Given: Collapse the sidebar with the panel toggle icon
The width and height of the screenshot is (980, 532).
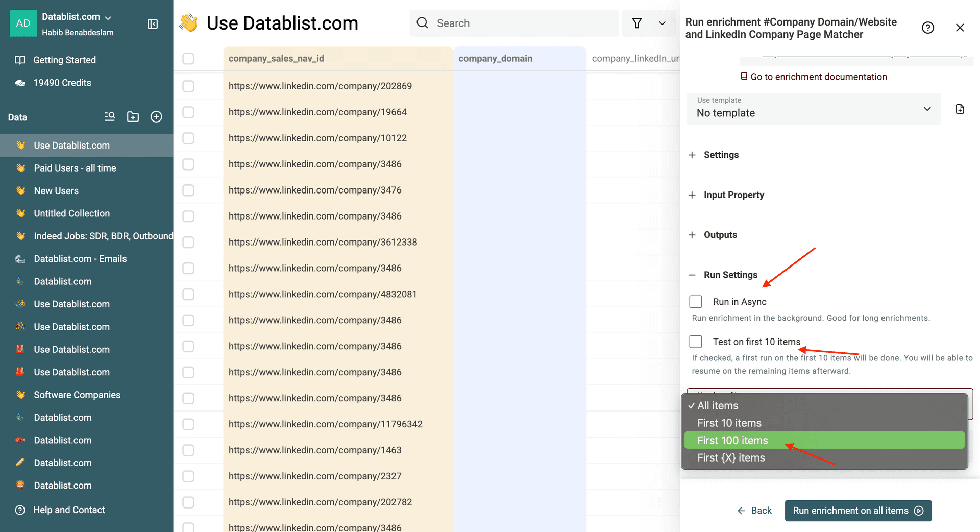Looking at the screenshot, I should coord(153,24).
